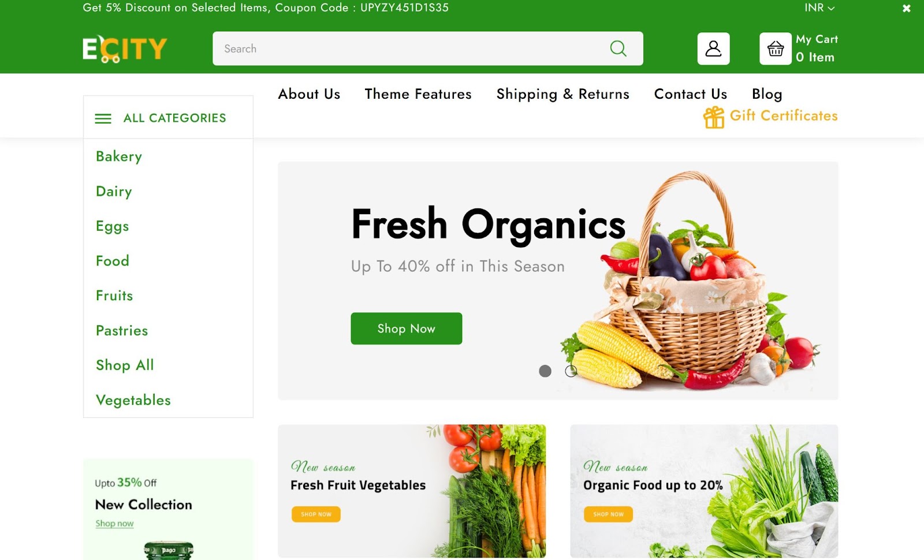This screenshot has height=560, width=924.
Task: Open the user account icon
Action: [713, 48]
